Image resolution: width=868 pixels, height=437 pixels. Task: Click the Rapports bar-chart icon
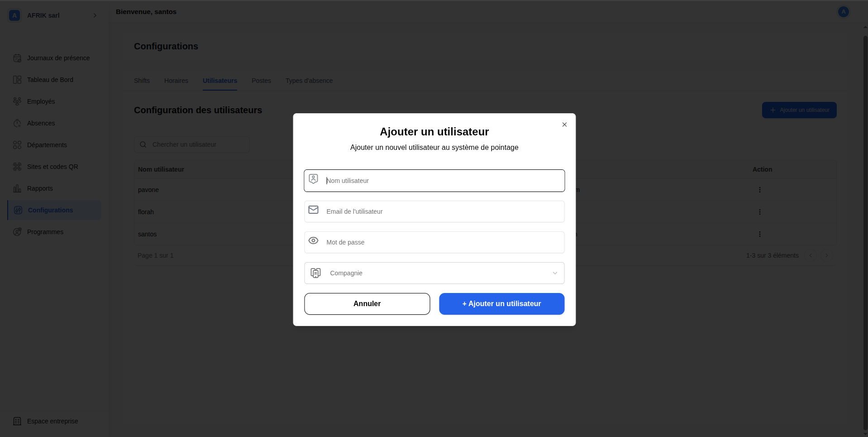click(17, 188)
